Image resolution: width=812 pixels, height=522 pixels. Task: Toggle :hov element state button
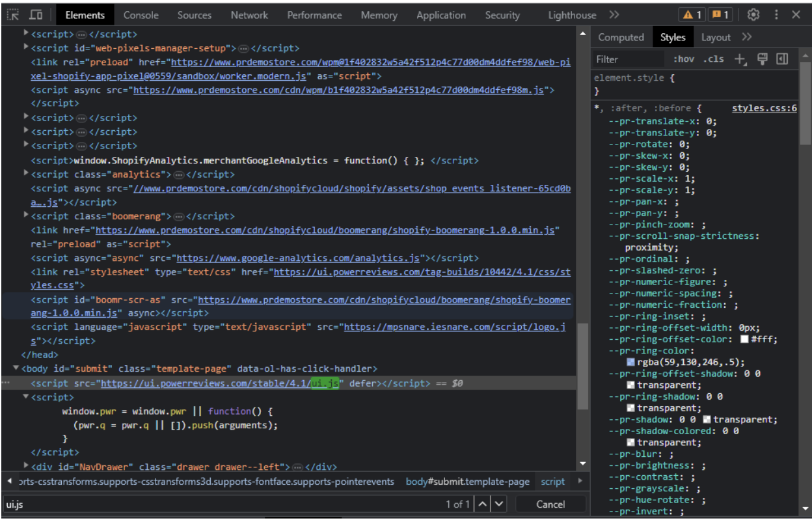click(684, 59)
